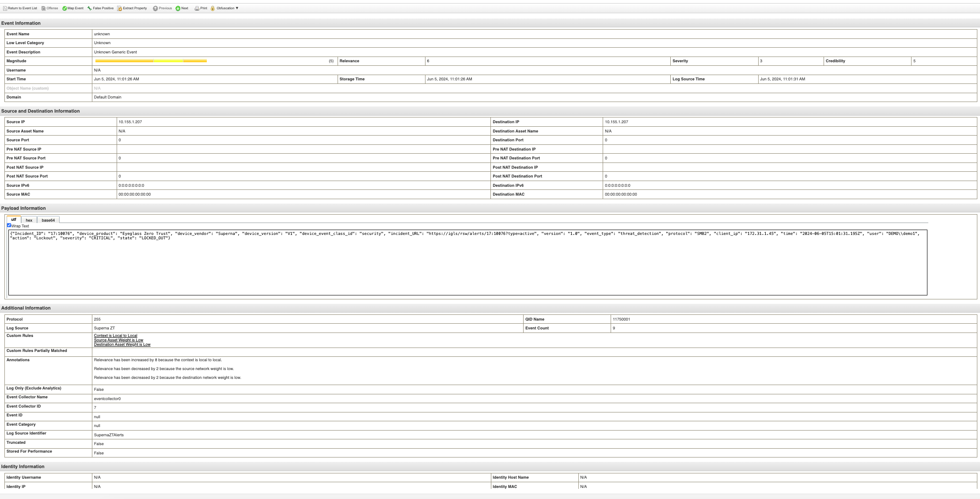Uncheck the Wrap Text checkbox
This screenshot has height=499, width=980.
point(9,225)
